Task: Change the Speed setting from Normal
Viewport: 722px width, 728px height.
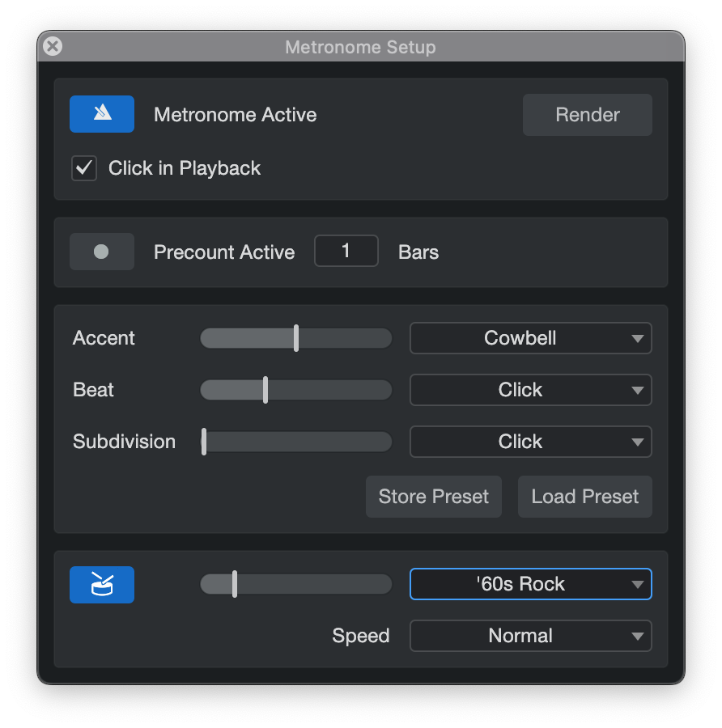Action: (x=530, y=636)
